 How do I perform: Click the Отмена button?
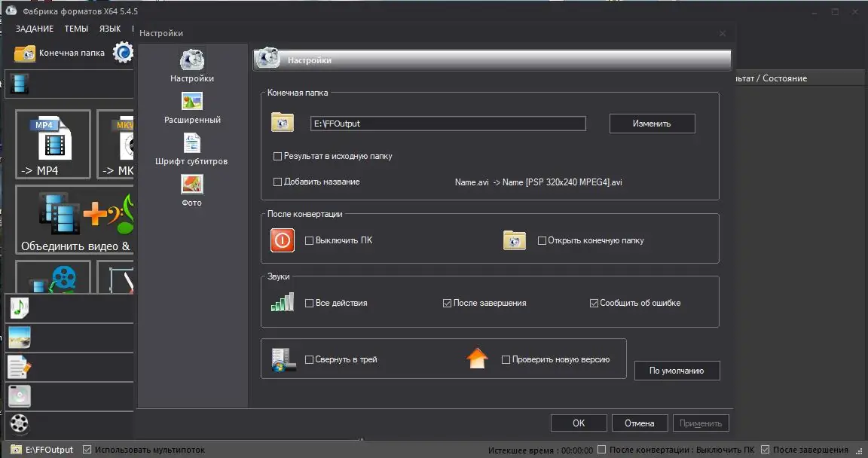pos(640,423)
